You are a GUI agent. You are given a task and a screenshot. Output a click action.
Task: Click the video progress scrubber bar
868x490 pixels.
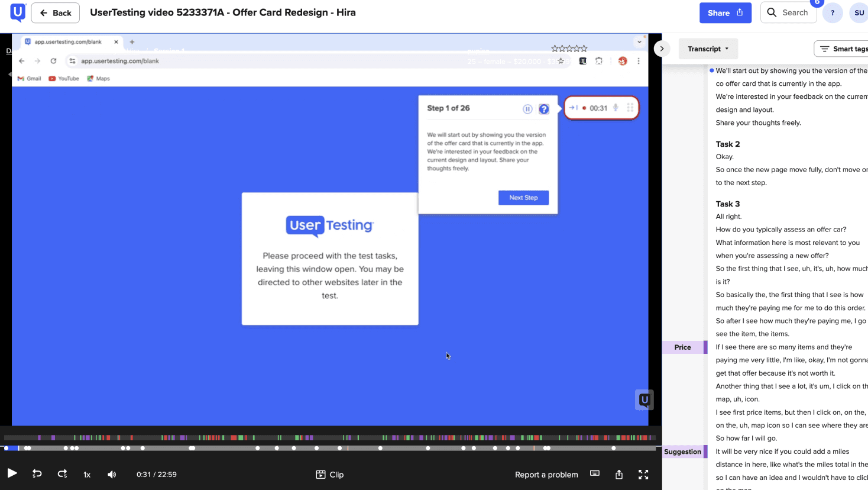coord(330,448)
